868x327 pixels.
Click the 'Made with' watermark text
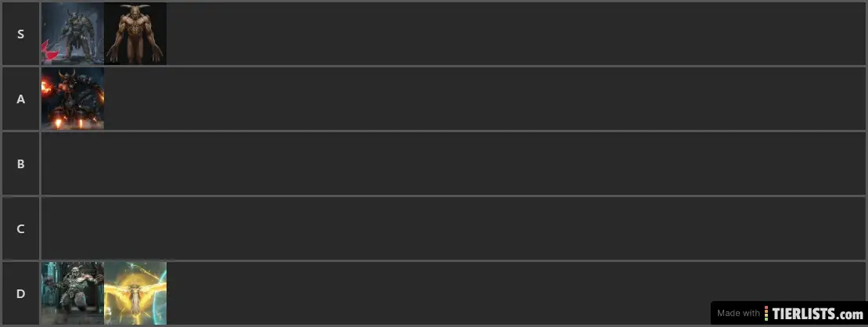[x=738, y=314]
